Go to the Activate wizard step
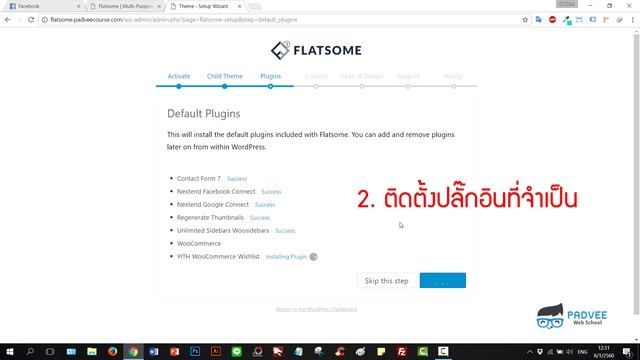This screenshot has width=640, height=360. [x=179, y=76]
